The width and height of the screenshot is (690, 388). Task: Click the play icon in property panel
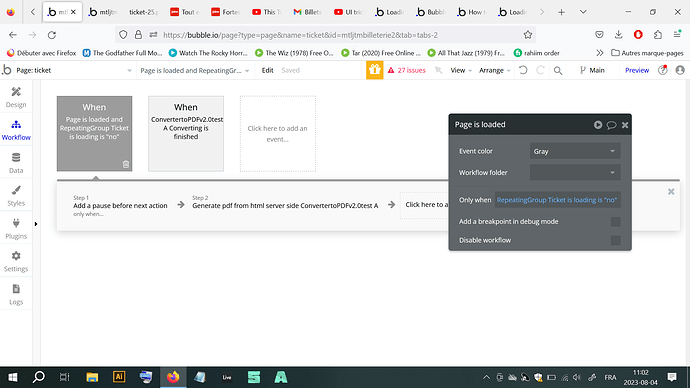point(598,125)
